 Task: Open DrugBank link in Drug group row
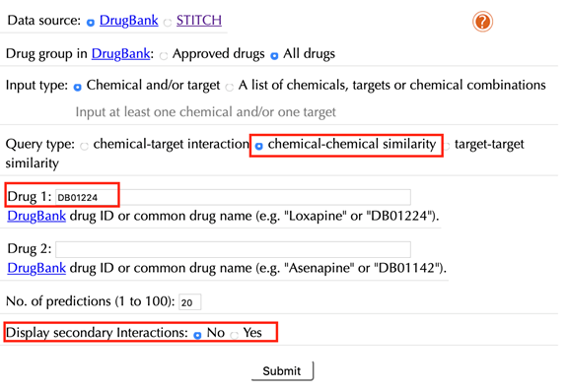(120, 53)
